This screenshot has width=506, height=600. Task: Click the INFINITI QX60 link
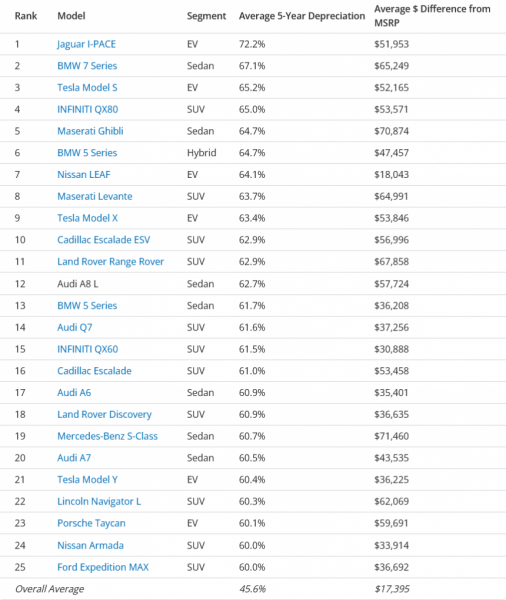click(88, 349)
